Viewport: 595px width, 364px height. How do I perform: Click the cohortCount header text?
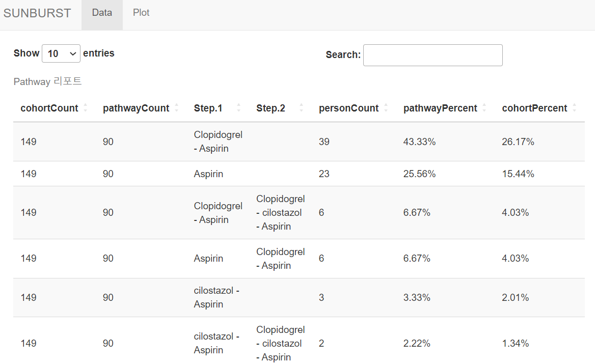[49, 108]
